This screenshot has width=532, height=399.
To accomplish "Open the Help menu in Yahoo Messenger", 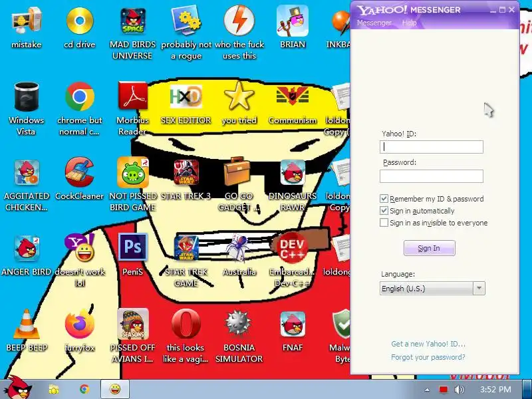I will (x=409, y=23).
